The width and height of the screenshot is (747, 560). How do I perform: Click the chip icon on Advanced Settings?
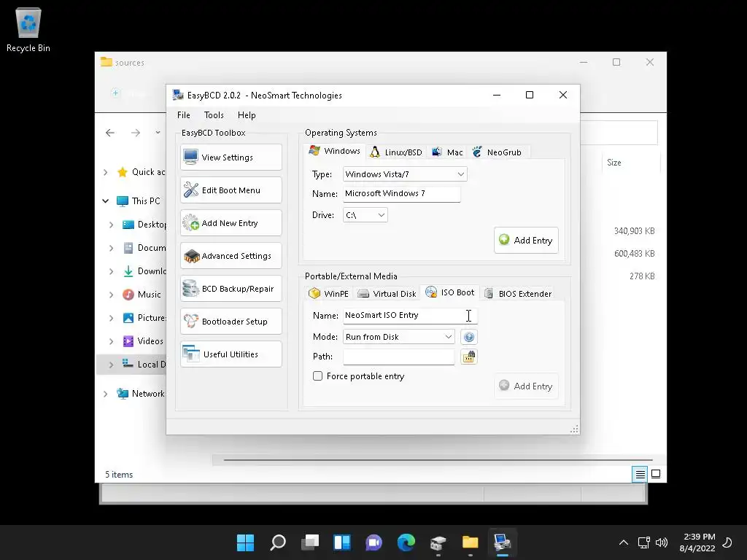(x=192, y=256)
